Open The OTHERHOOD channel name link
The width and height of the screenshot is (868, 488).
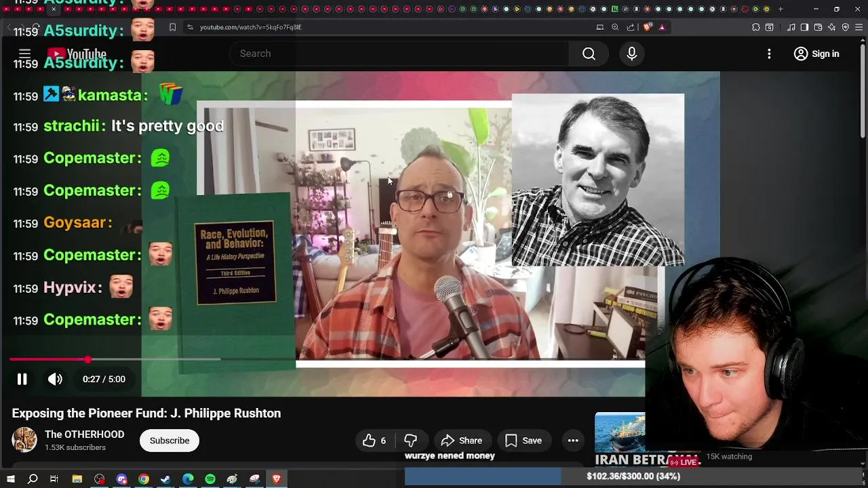85,434
